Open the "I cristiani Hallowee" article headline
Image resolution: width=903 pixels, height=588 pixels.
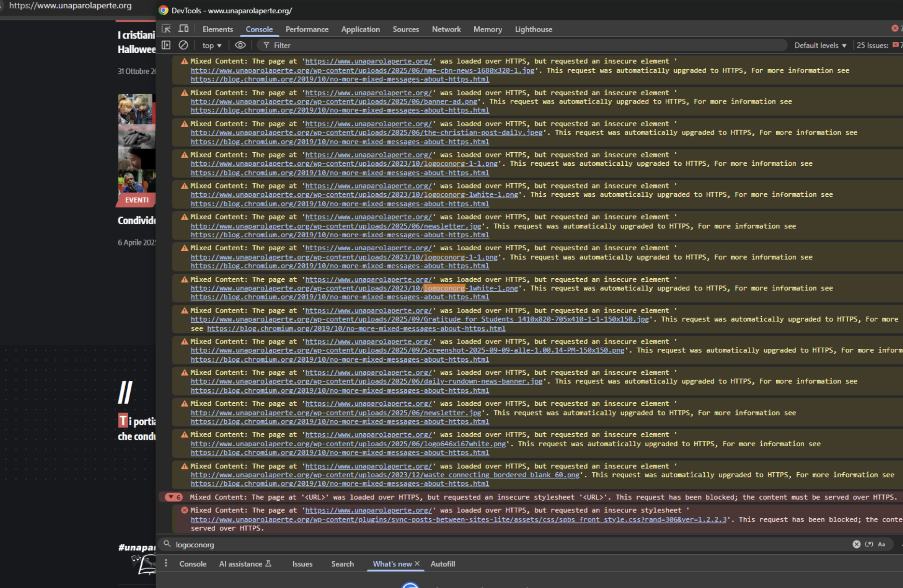point(137,42)
